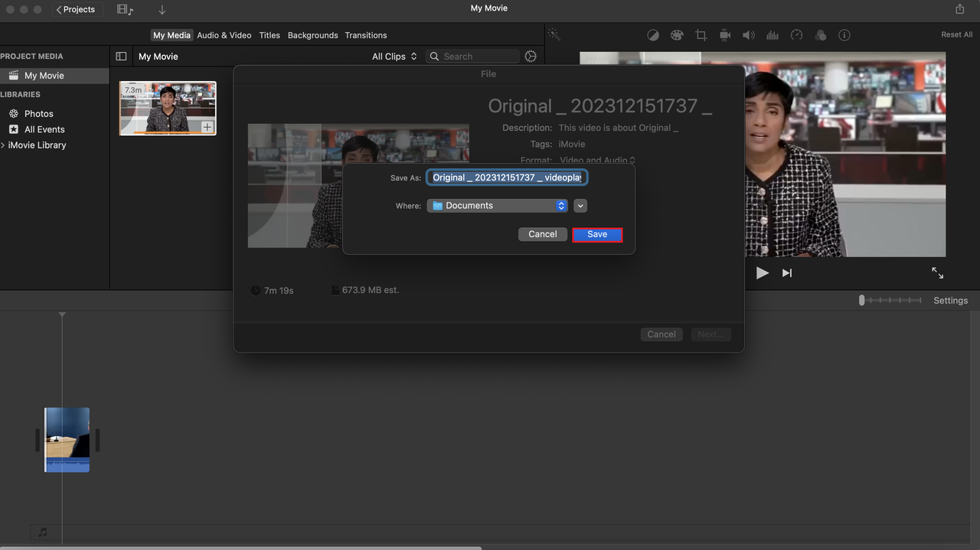Open color balance tool

point(653,35)
